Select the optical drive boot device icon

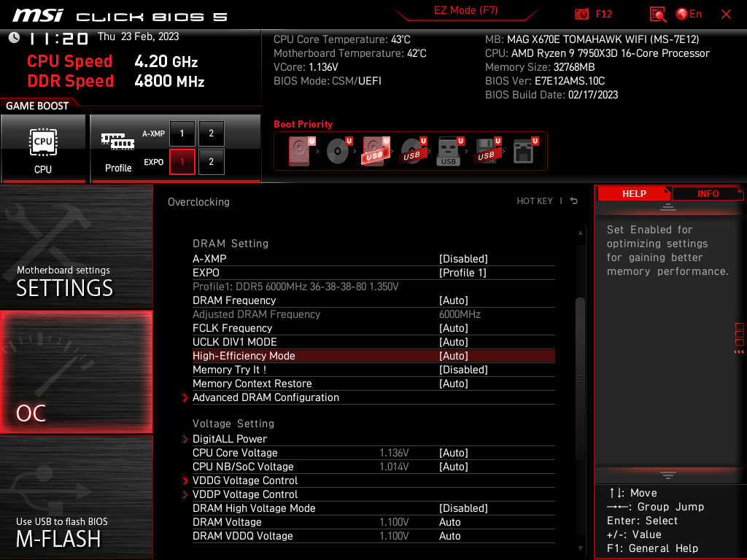338,151
